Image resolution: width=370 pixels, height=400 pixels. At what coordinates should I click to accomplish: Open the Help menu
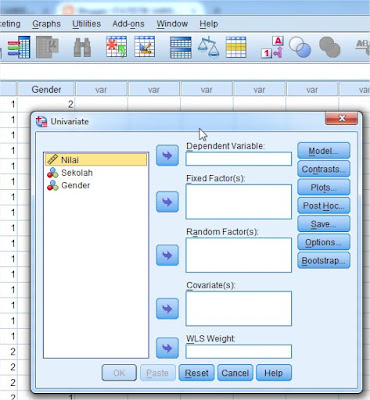coord(209,24)
